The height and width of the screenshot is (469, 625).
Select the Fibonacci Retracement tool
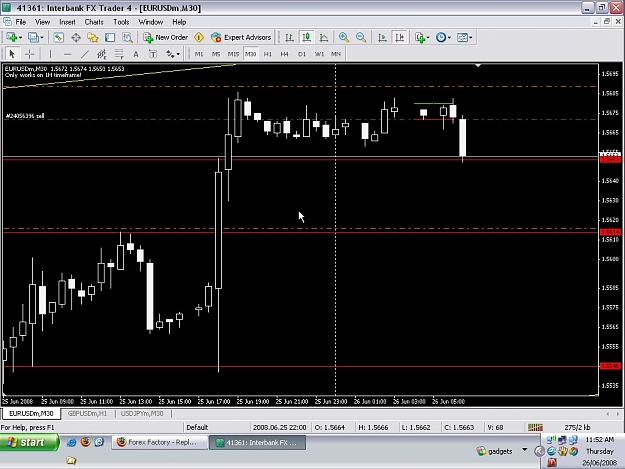pos(119,54)
